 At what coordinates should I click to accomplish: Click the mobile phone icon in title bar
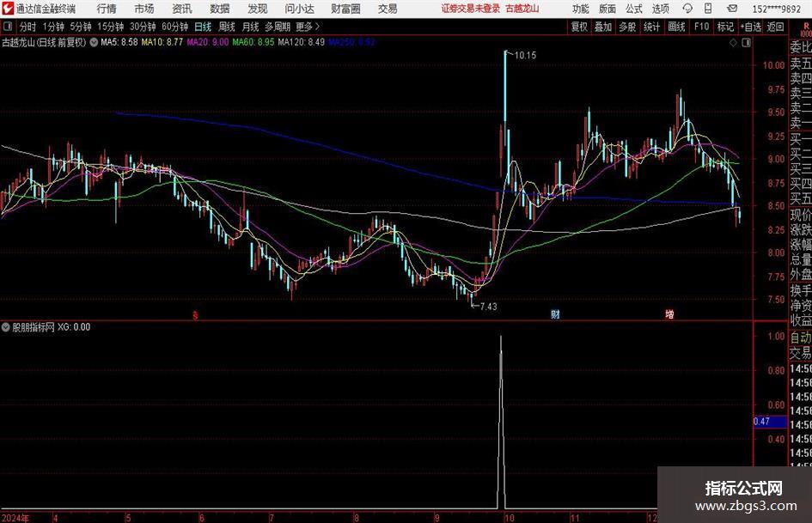pyautogui.click(x=708, y=9)
